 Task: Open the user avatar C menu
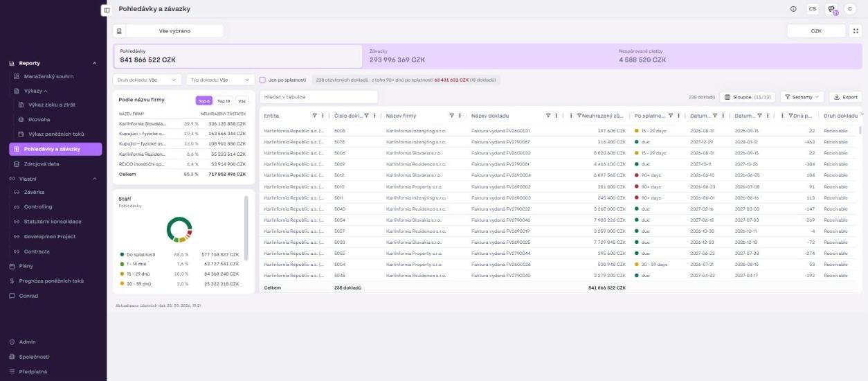pos(850,9)
